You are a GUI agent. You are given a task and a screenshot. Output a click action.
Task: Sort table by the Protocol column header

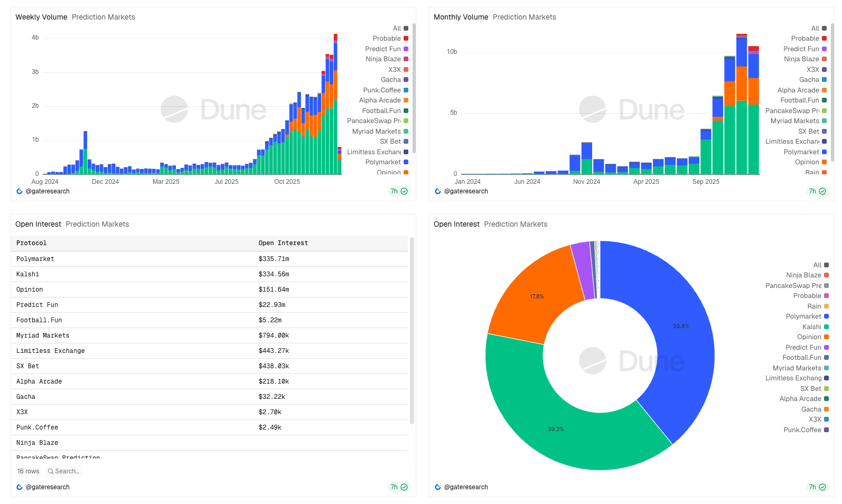point(32,243)
